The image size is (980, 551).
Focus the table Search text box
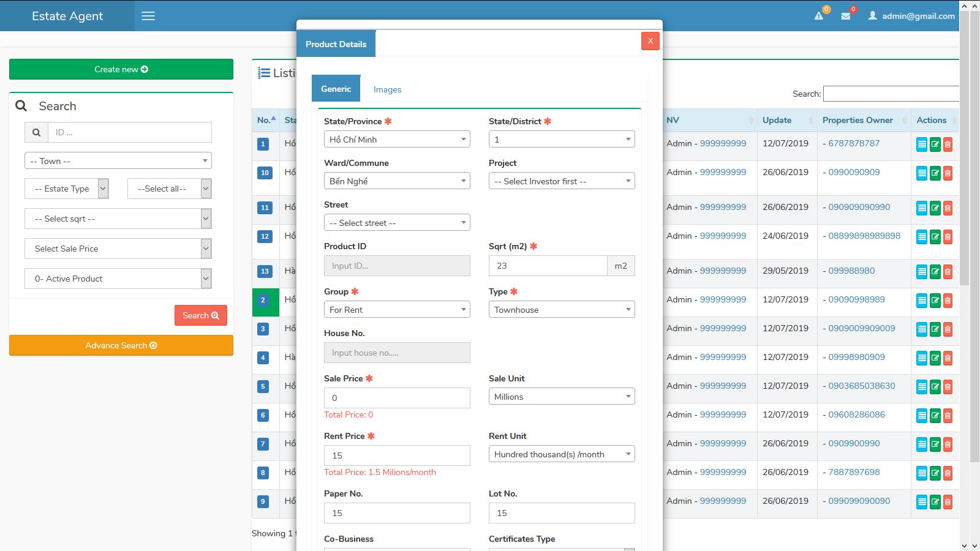pos(891,94)
